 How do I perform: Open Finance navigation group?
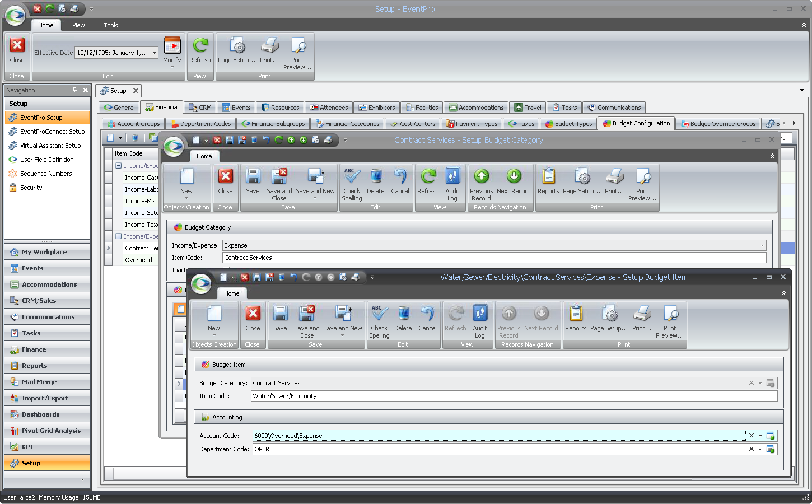(x=47, y=349)
